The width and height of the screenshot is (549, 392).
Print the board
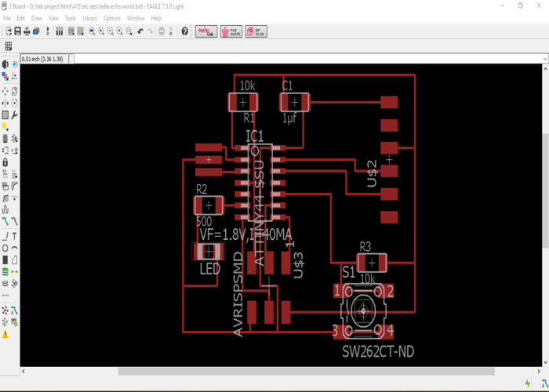(27, 31)
